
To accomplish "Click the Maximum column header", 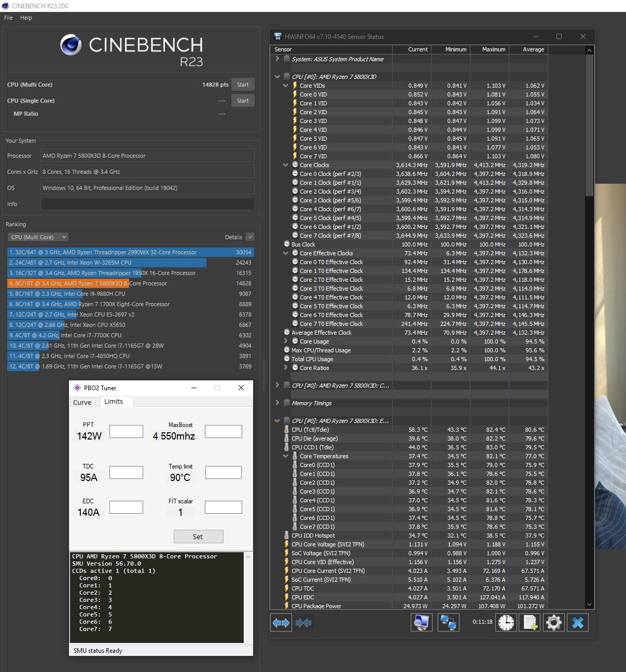I will [489, 49].
